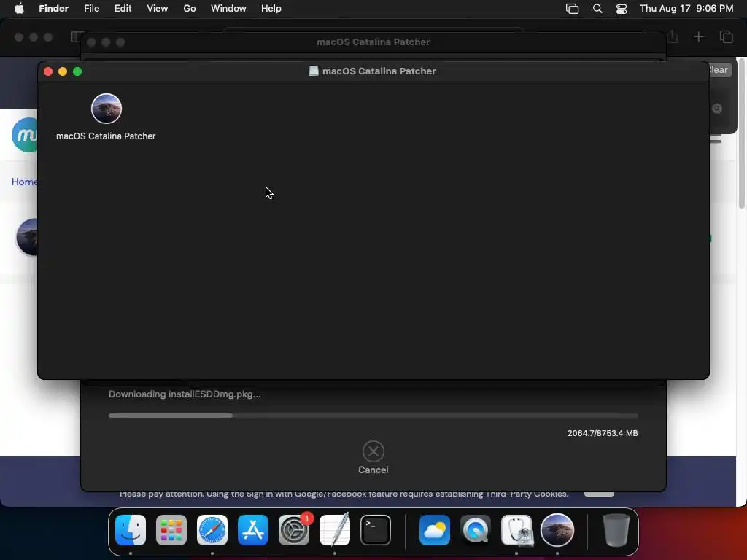The width and height of the screenshot is (747, 560).
Task: Open the App Store from the Dock
Action: [x=253, y=530]
